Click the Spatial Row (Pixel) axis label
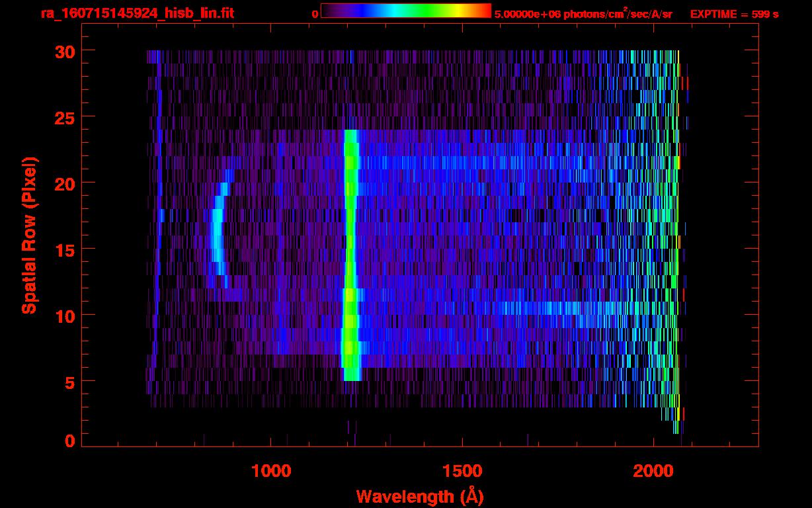 point(28,235)
